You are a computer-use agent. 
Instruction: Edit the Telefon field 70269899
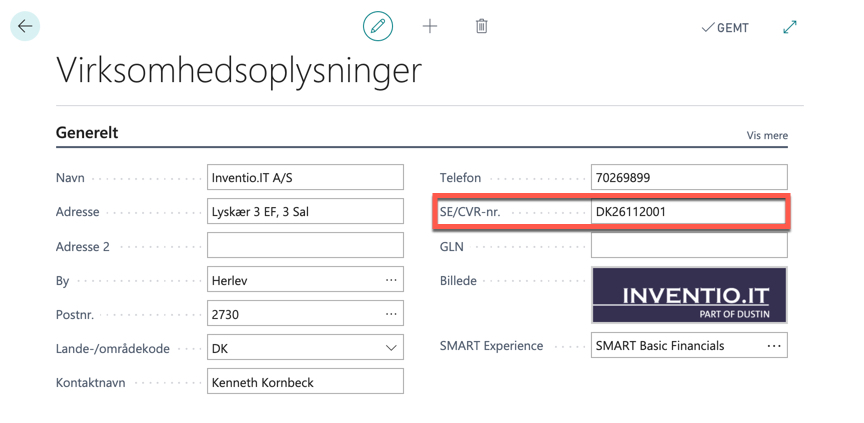[689, 177]
